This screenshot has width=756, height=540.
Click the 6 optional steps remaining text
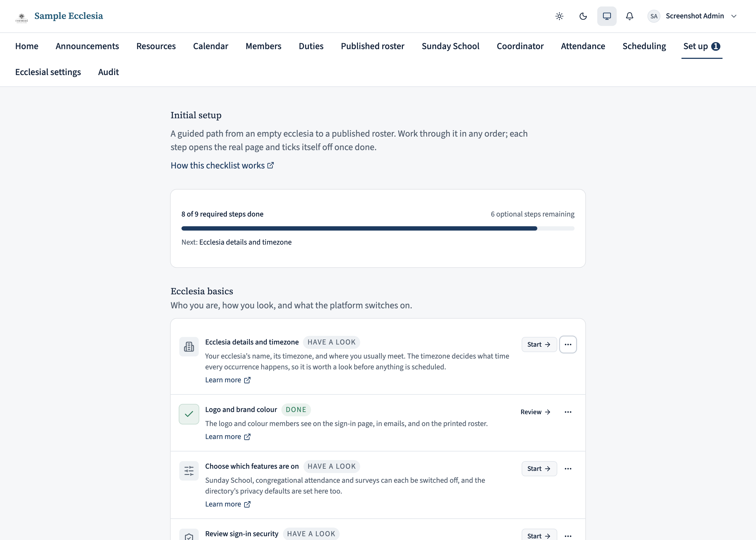click(x=532, y=214)
